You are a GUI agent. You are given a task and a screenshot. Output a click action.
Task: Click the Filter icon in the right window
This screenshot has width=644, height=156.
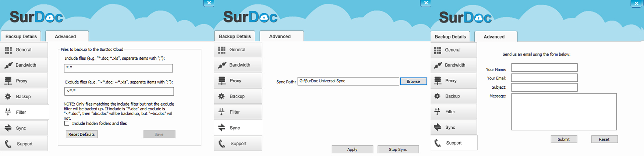(x=437, y=111)
